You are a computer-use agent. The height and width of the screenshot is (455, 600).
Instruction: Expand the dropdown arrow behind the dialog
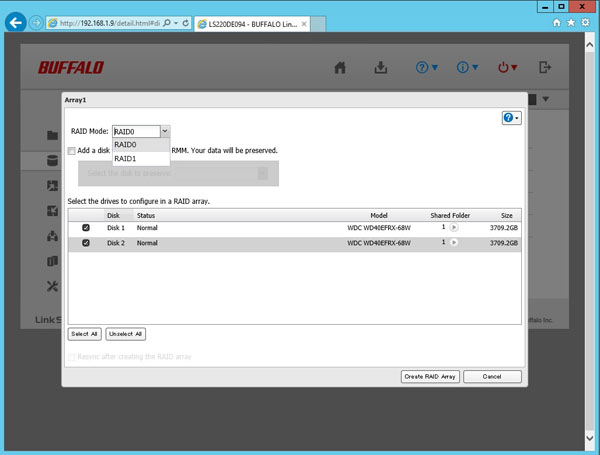(x=546, y=99)
